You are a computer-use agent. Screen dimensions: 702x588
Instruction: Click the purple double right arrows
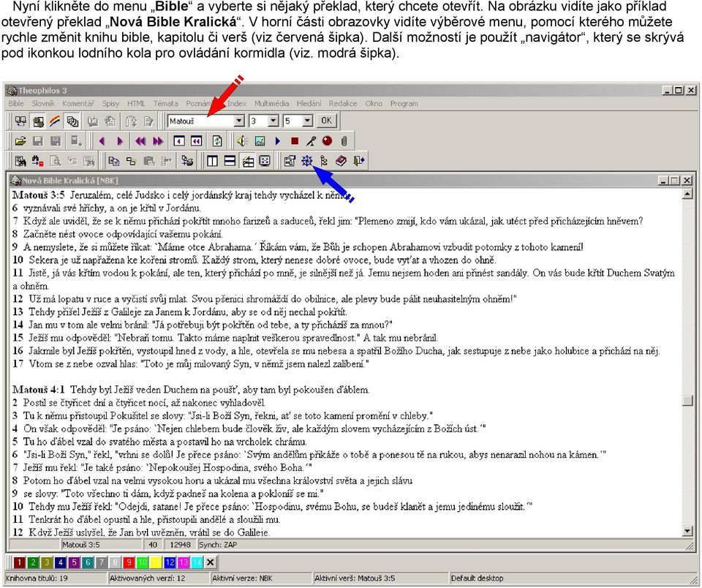point(158,141)
